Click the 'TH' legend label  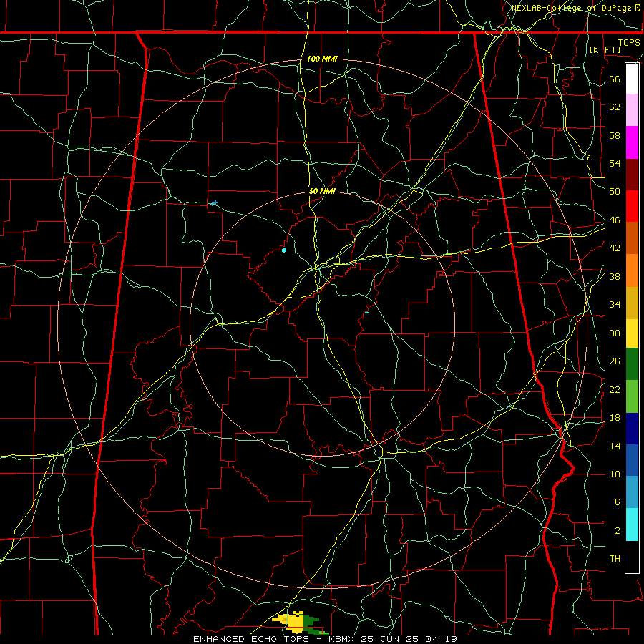pos(615,559)
